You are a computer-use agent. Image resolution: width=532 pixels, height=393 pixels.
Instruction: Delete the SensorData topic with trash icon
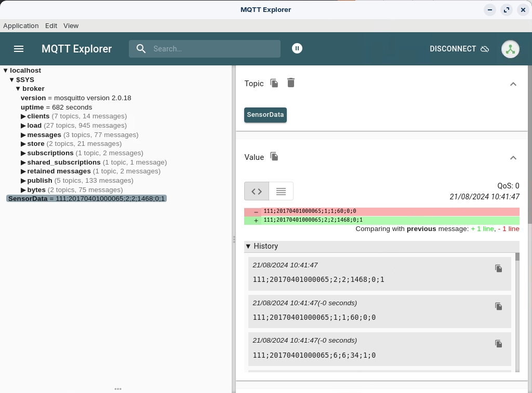coord(291,83)
